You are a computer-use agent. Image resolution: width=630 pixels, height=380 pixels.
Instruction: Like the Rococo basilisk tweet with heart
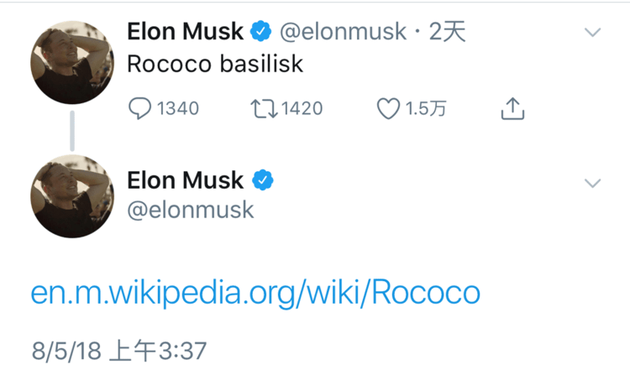[x=388, y=108]
